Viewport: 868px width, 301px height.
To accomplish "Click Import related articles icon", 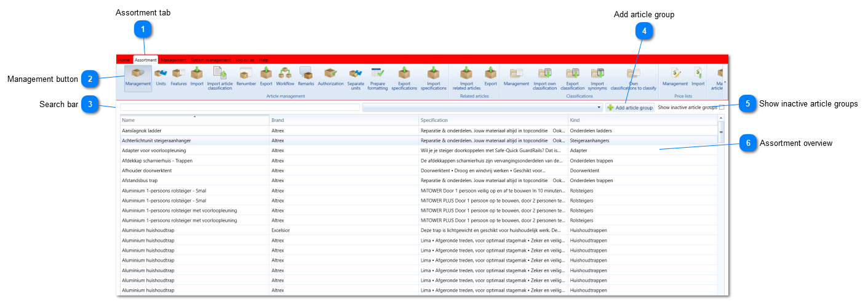I will coord(466,78).
